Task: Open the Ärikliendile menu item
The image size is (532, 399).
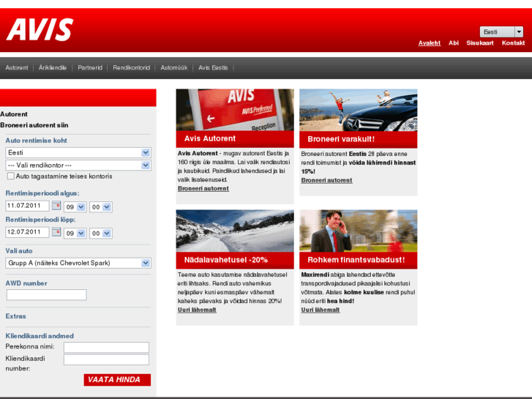Action: point(53,67)
